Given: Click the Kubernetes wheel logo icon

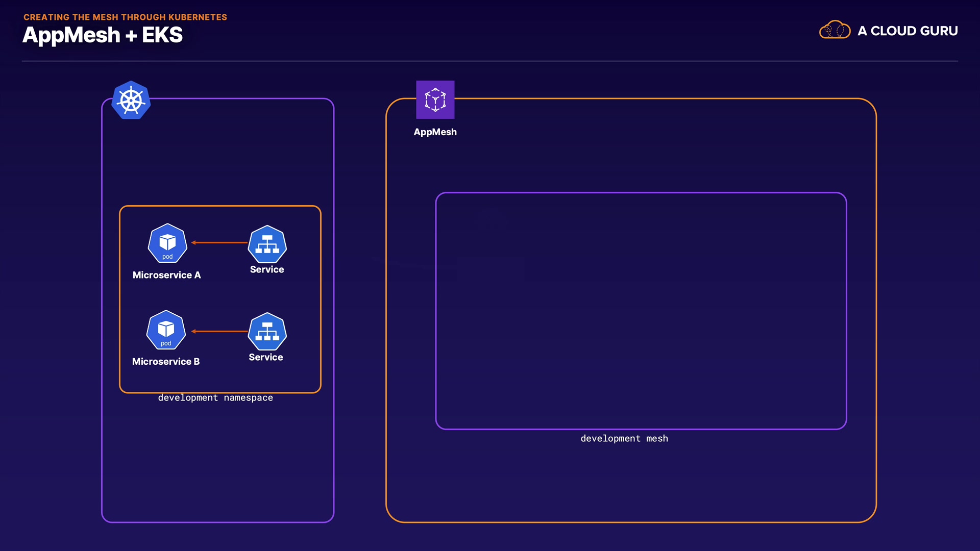Looking at the screenshot, I should (131, 100).
